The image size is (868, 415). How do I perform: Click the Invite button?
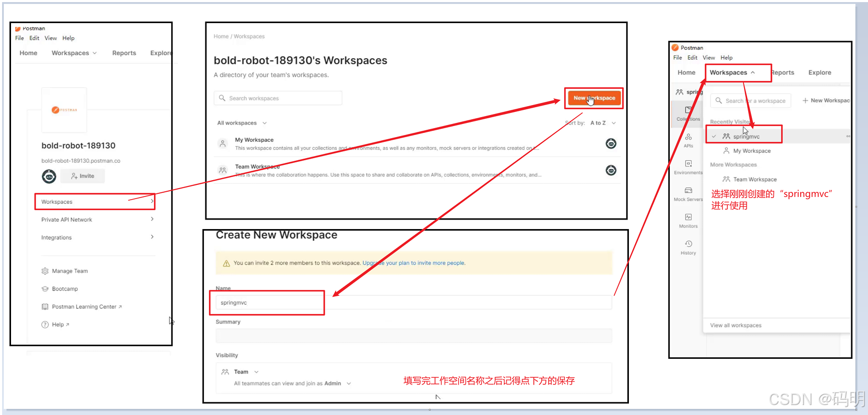coord(82,176)
